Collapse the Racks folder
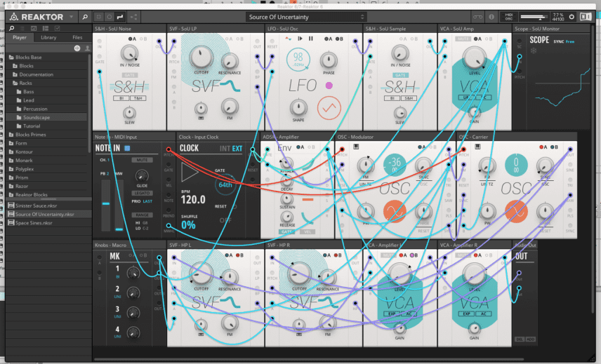The width and height of the screenshot is (601, 364). tap(46, 83)
